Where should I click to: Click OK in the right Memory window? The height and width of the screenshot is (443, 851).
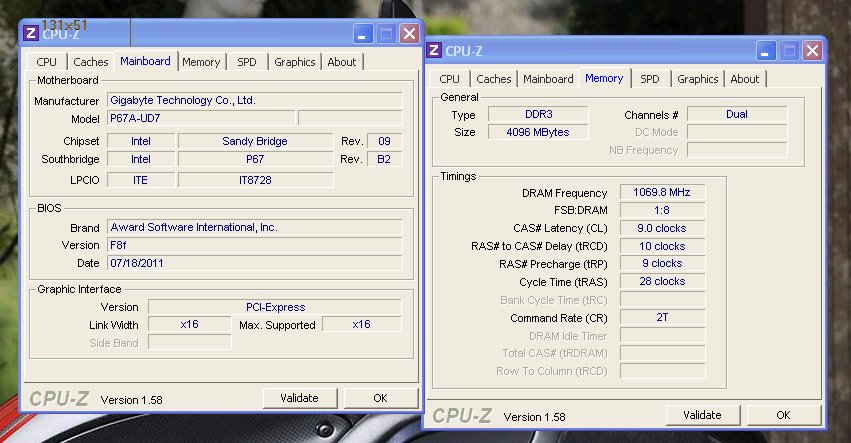click(x=783, y=415)
